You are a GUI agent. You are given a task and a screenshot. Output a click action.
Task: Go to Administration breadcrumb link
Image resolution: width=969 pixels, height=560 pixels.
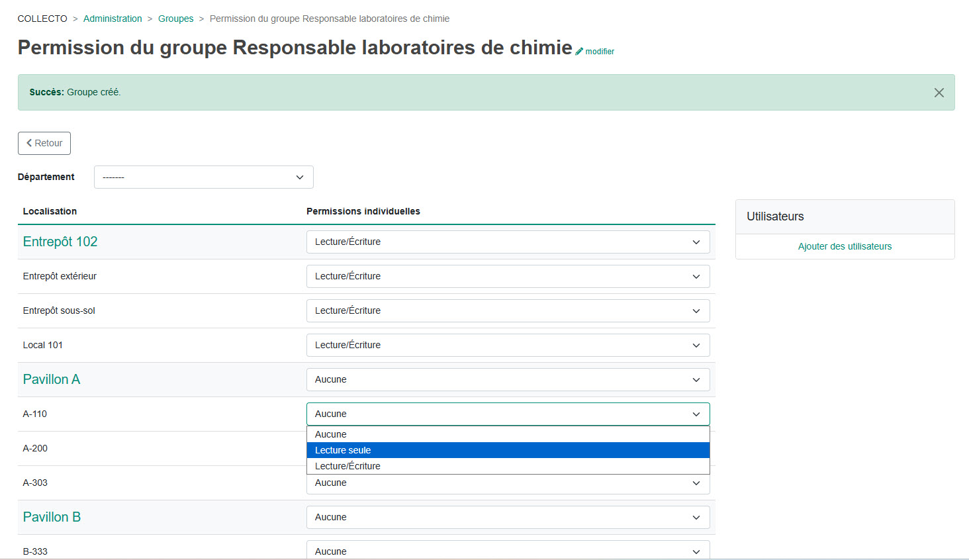[113, 19]
